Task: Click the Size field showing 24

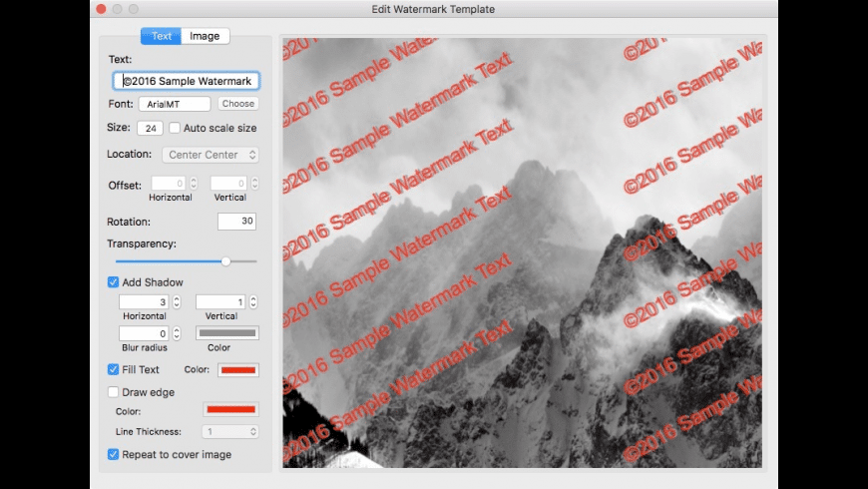Action: 150,128
